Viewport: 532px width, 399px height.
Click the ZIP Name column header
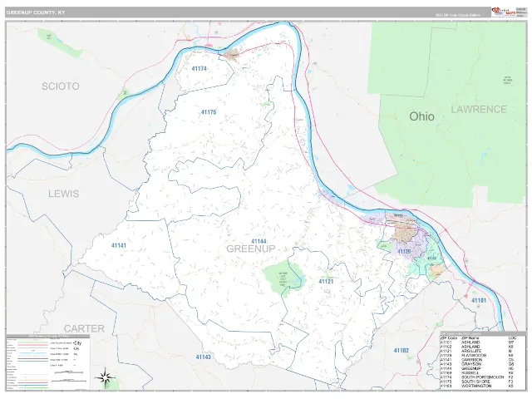[x=470, y=338]
